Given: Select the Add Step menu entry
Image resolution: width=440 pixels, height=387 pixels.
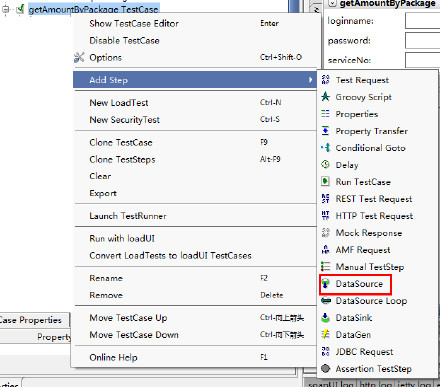Looking at the screenshot, I should pos(195,80).
